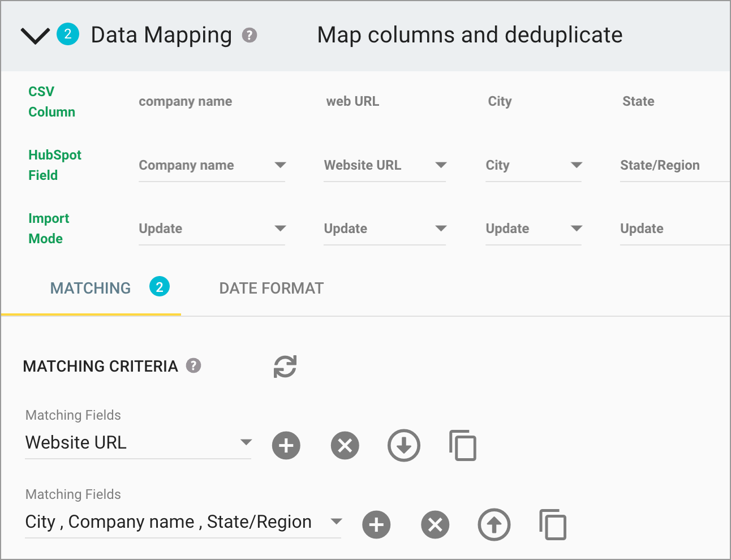Open the Import Mode dropdown under company name

pyautogui.click(x=212, y=229)
